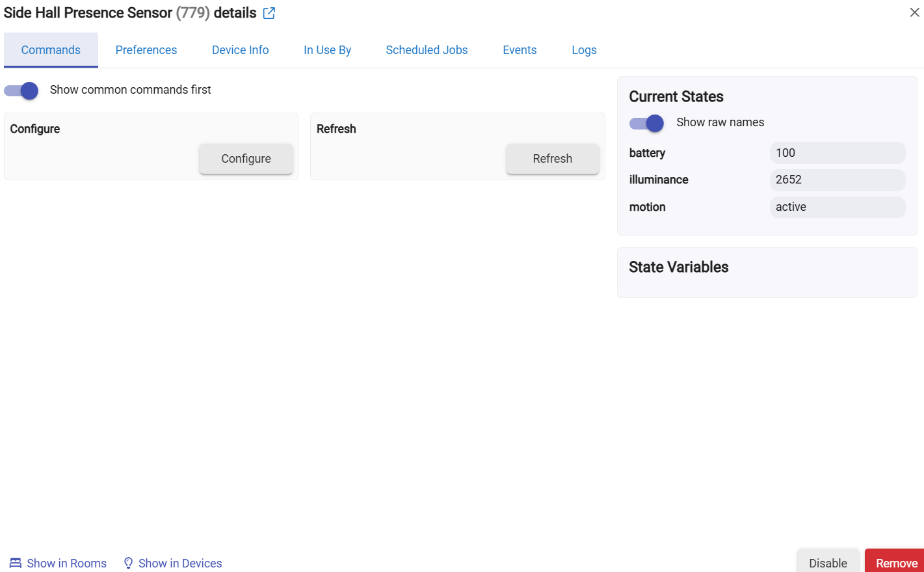Open the Preferences tab
Viewport: 924px width, 572px height.
point(146,50)
